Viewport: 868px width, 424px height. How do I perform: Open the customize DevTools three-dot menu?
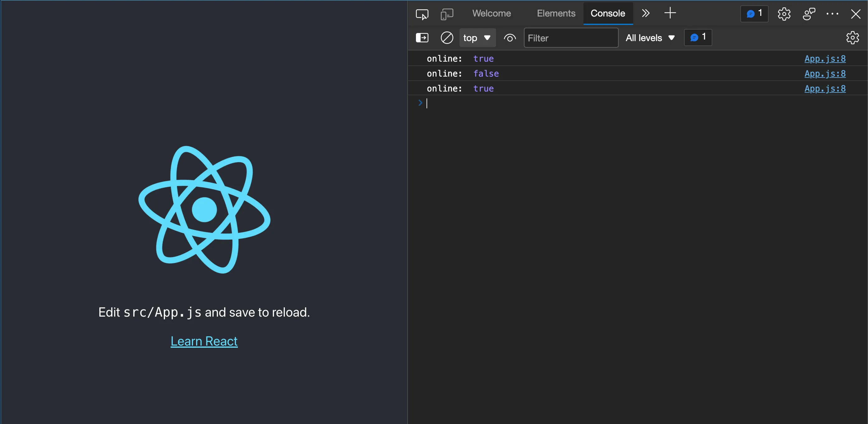click(832, 14)
